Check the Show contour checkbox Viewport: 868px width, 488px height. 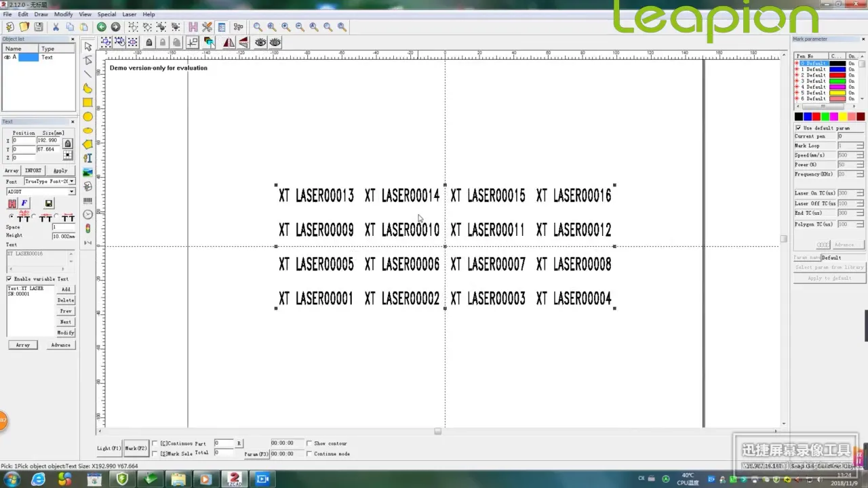pos(309,443)
